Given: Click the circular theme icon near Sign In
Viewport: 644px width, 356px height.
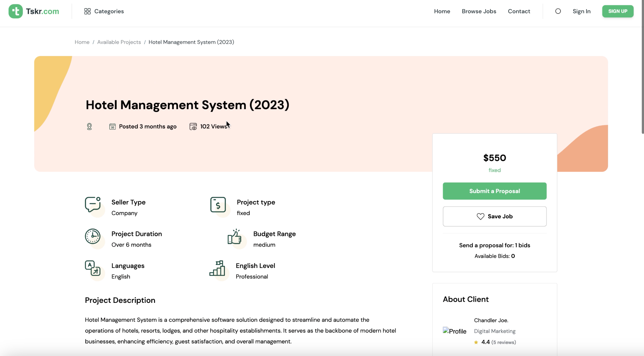Looking at the screenshot, I should pyautogui.click(x=558, y=11).
